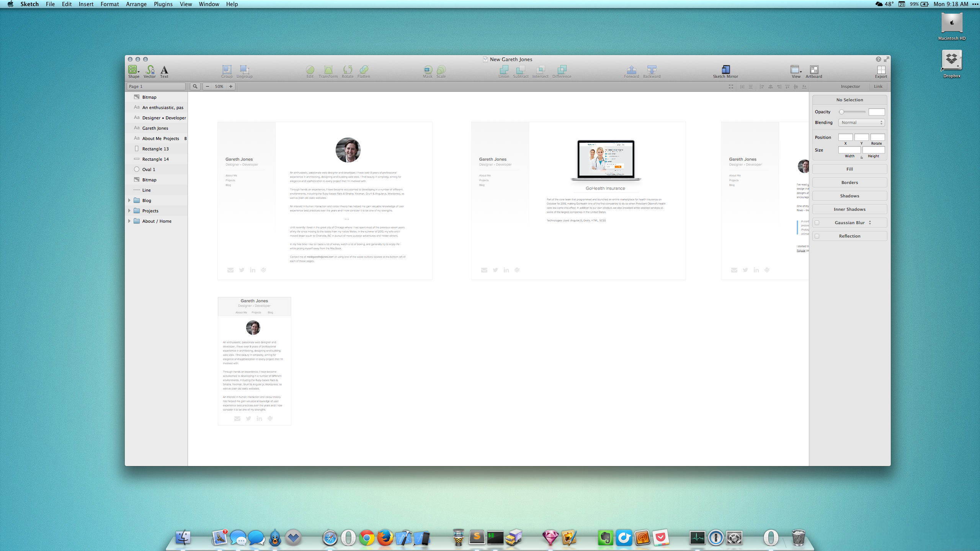Select the Text tool
This screenshot has width=980, height=551.
pos(164,71)
